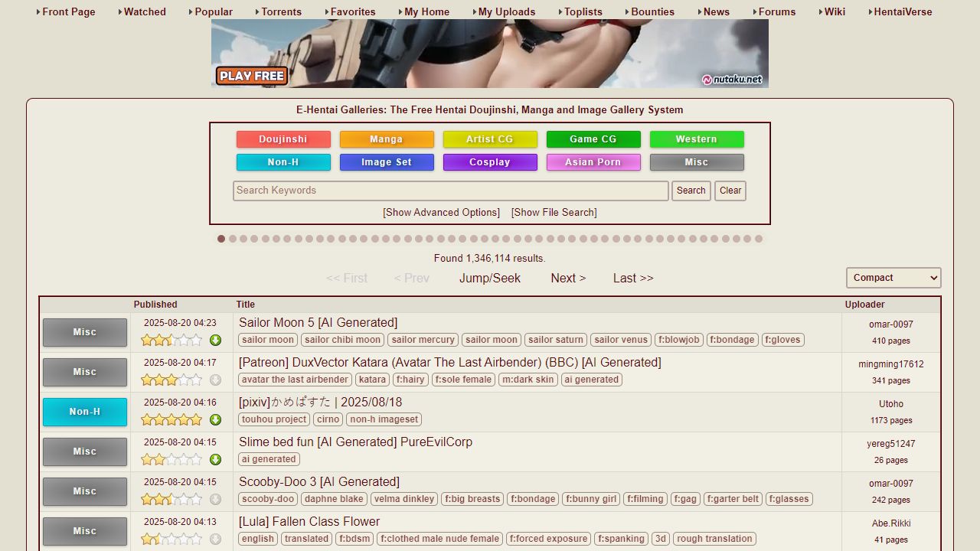Image resolution: width=980 pixels, height=551 pixels.
Task: Click greyed torrent icon on Scooby-Doo 3 row
Action: pyautogui.click(x=215, y=499)
